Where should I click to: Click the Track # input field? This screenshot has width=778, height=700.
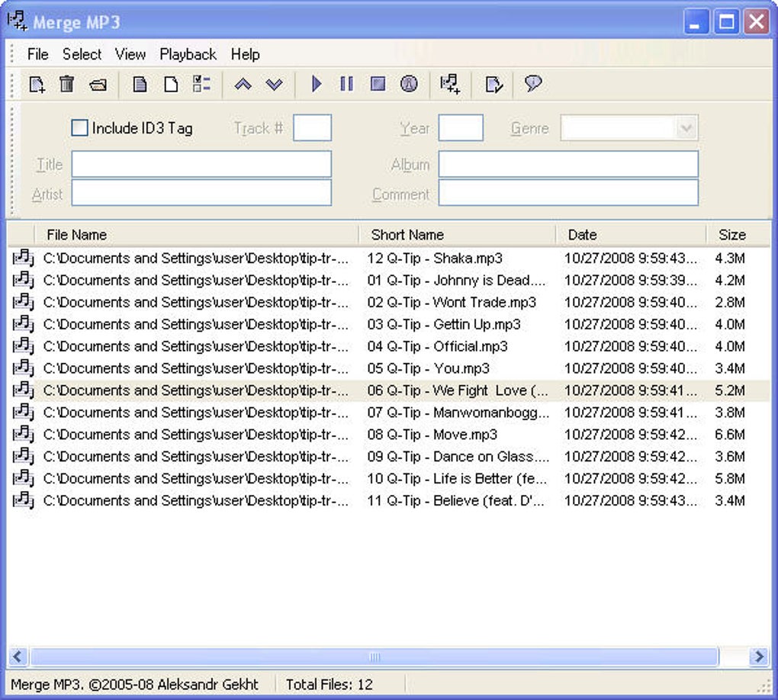(x=312, y=128)
